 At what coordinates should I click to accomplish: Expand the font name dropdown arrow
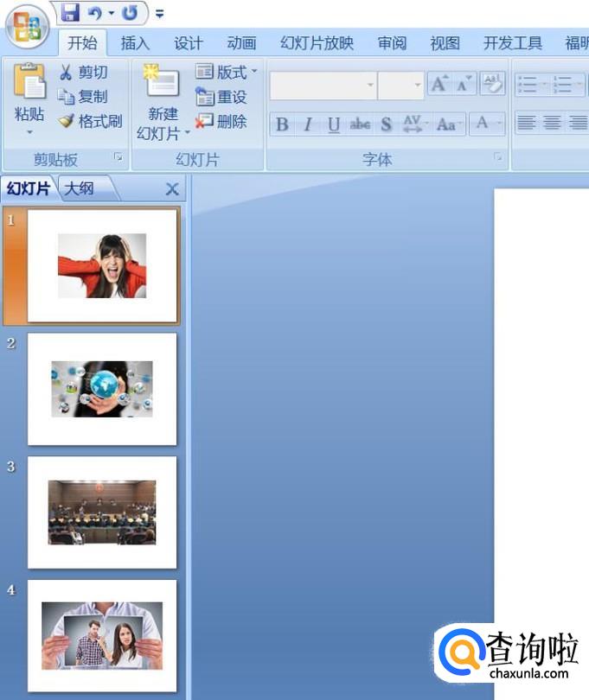370,85
